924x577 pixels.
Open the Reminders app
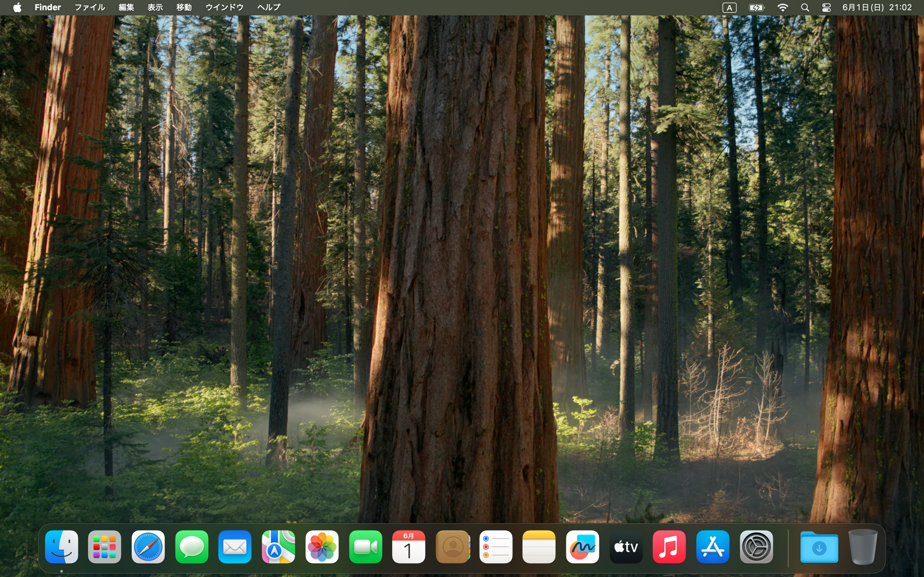coord(496,547)
